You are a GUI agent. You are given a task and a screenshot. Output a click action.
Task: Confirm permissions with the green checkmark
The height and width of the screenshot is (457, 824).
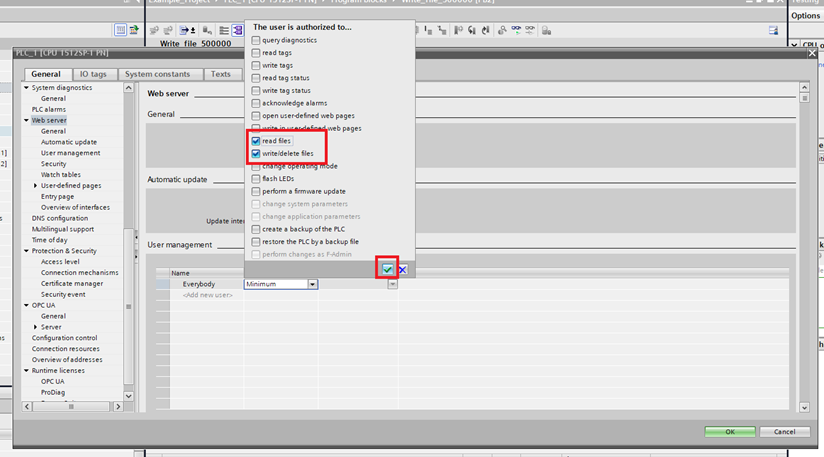pyautogui.click(x=387, y=269)
